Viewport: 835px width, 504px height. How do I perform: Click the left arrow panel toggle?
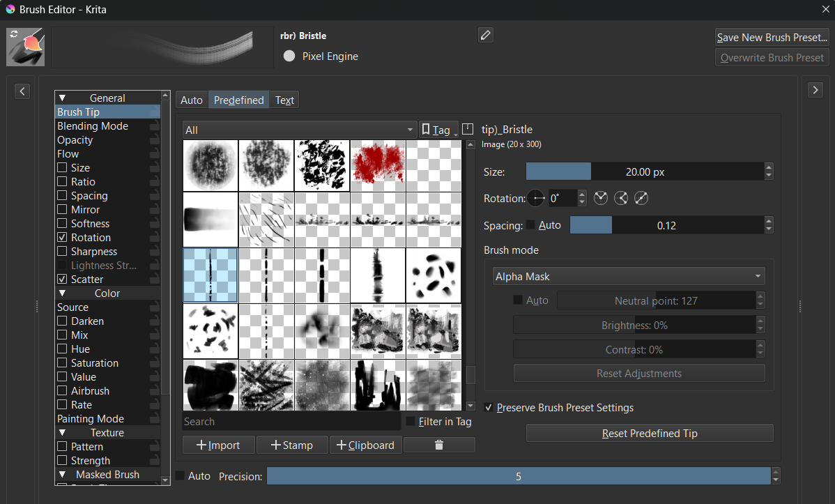[22, 91]
